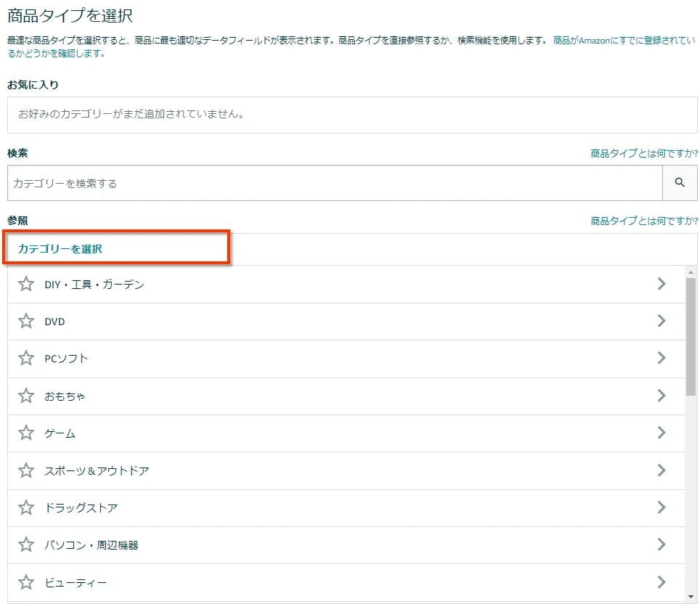The image size is (700, 604).
Task: Mark おもちゃ star as favorite
Action: click(x=26, y=396)
